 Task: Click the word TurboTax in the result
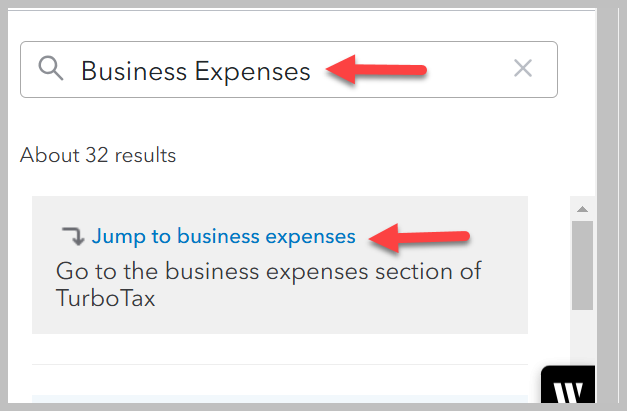click(x=106, y=298)
